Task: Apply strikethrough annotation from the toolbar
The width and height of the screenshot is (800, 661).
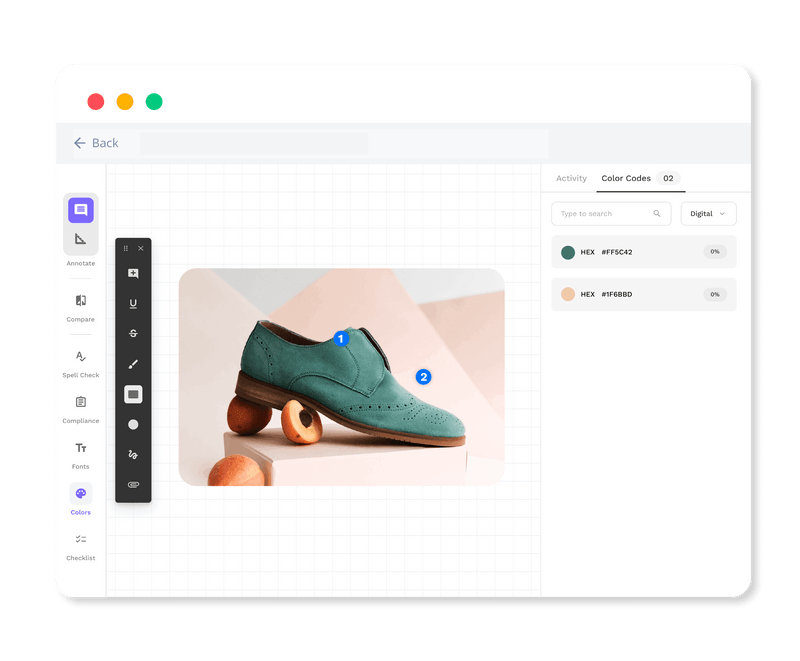Action: pos(131,333)
